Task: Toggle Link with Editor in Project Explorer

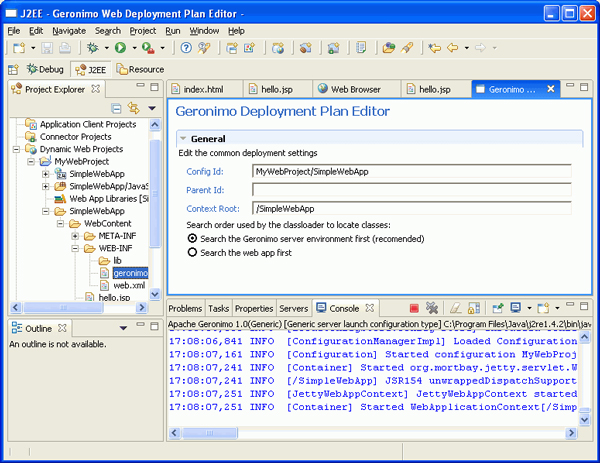Action: (134, 108)
